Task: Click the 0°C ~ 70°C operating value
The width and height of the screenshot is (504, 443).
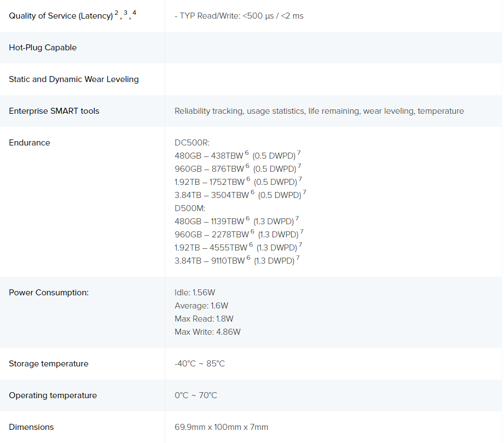Action: click(196, 395)
